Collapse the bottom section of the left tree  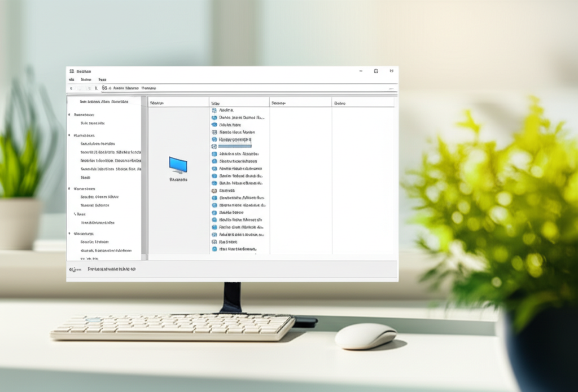click(x=69, y=234)
